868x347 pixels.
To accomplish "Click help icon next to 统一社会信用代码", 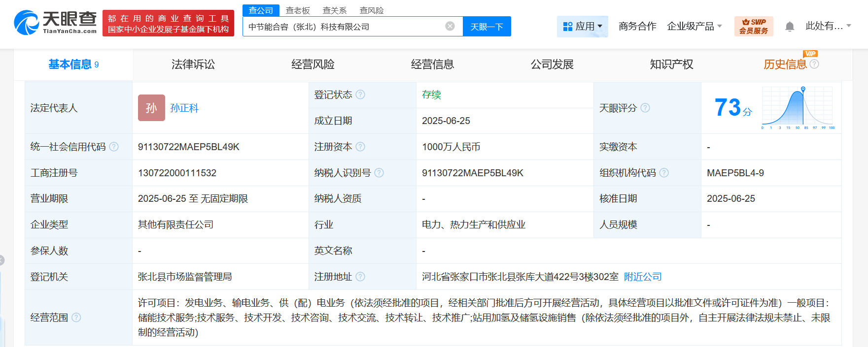I will (x=114, y=147).
